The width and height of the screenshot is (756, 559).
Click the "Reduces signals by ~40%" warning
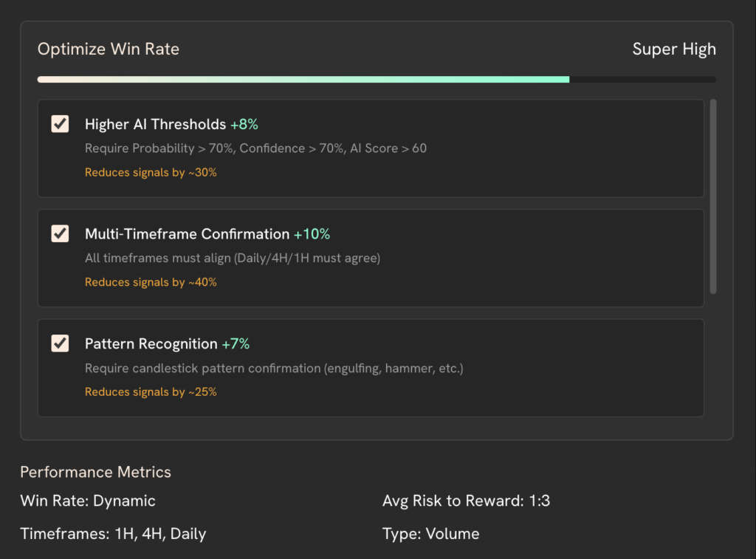click(x=151, y=282)
